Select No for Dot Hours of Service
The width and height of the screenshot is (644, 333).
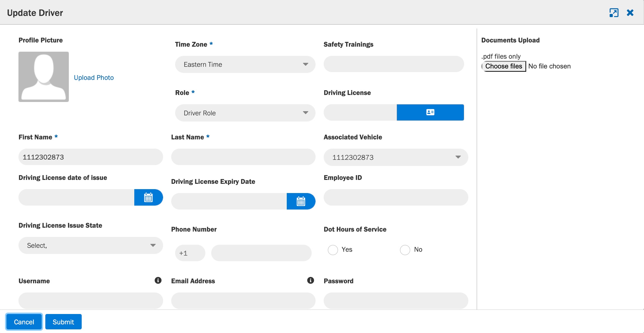[405, 250]
